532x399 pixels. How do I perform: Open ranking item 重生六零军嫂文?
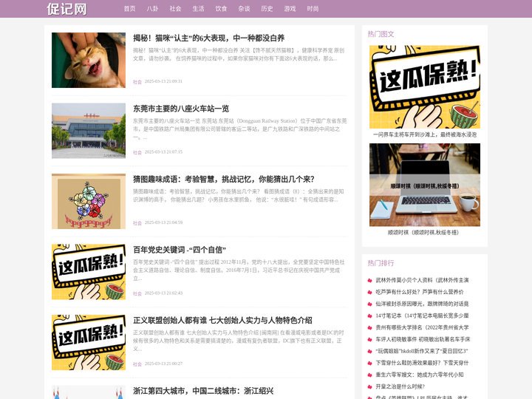point(420,375)
